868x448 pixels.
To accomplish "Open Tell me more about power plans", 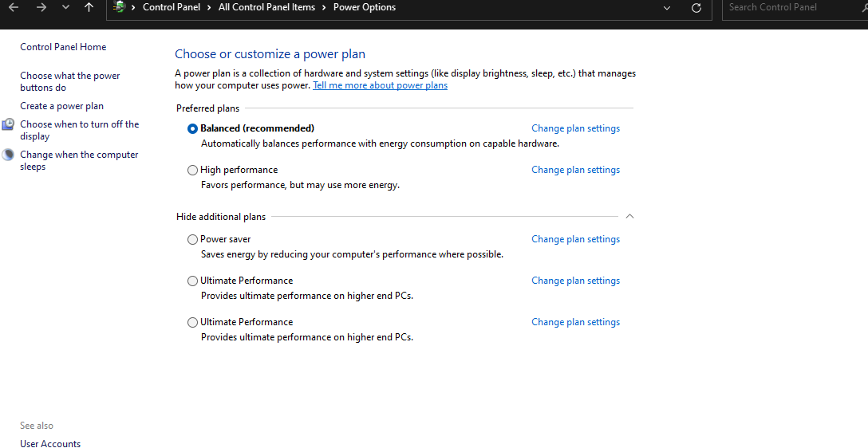I will click(381, 85).
